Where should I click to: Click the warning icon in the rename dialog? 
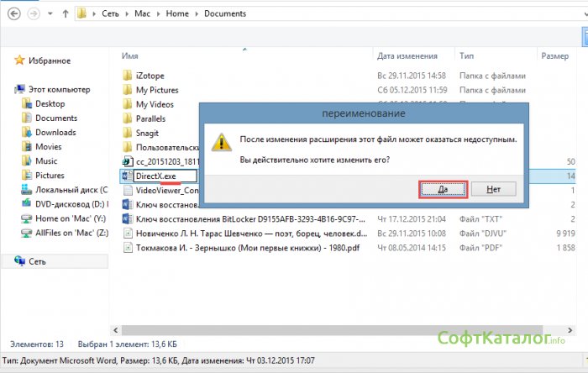[x=221, y=141]
